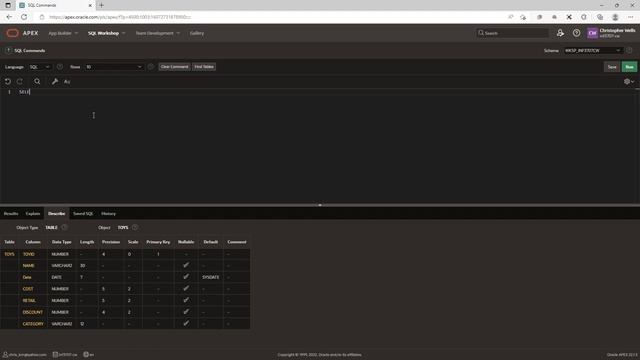Switch to the Explain tab

[x=33, y=213]
